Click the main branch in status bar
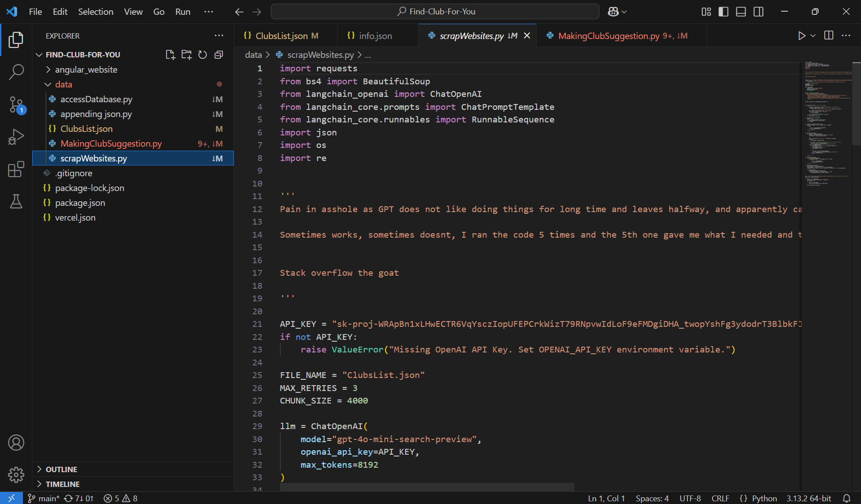Screen dimensions: 861x504 44,498
